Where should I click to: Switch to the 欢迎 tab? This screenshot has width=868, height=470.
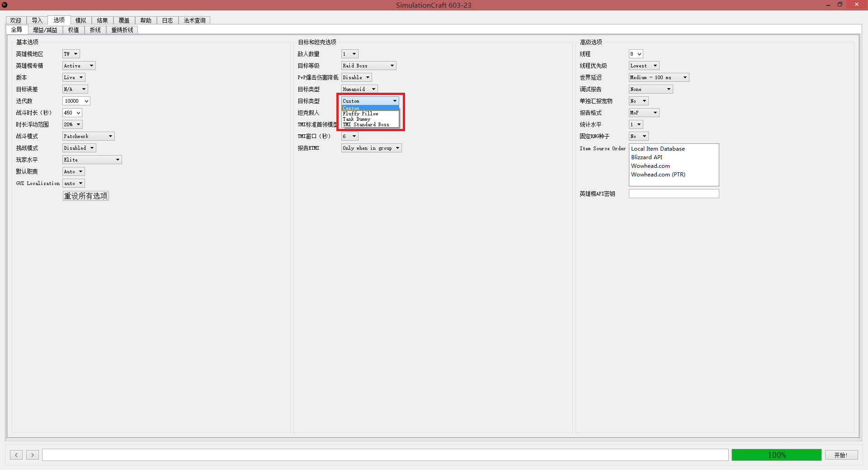16,20
